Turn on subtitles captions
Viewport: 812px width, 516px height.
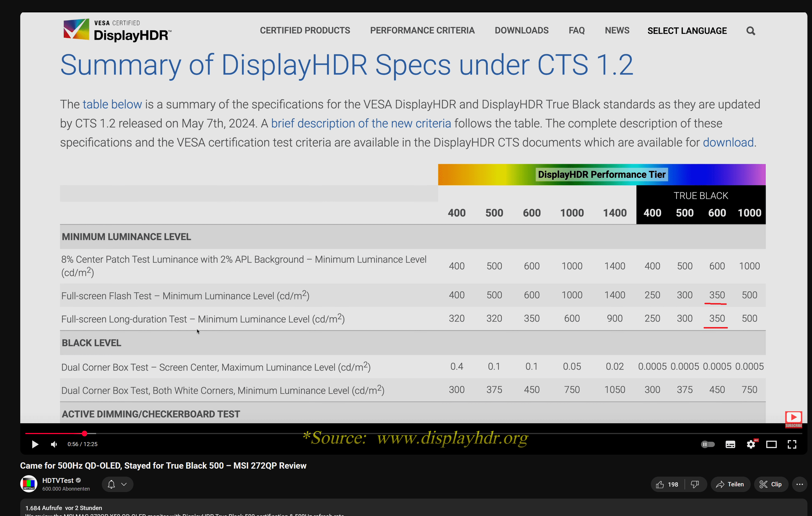(x=730, y=444)
